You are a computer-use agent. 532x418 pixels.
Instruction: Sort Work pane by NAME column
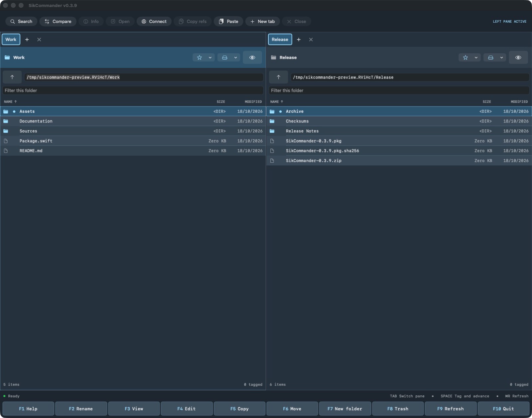point(10,102)
